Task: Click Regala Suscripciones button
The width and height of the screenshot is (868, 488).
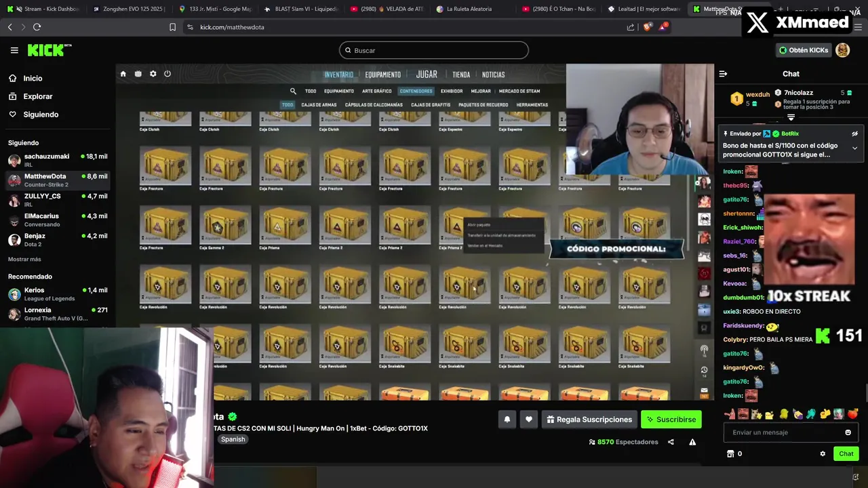Action: [588, 420]
